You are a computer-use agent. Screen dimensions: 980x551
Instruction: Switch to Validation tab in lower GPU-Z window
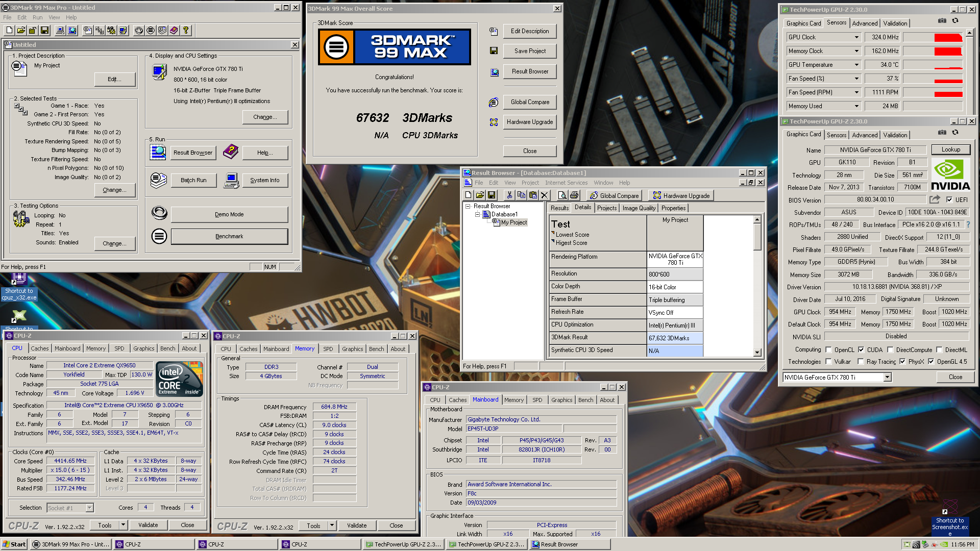(x=895, y=135)
